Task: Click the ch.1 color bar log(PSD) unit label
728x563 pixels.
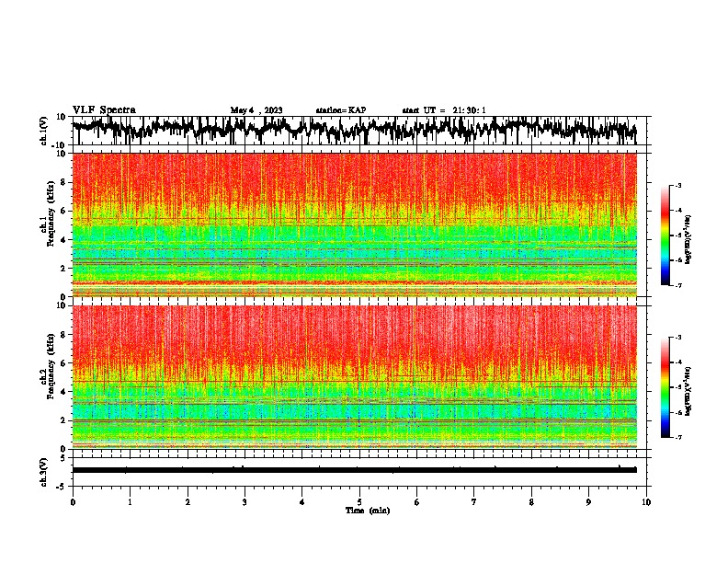Action: (x=688, y=239)
